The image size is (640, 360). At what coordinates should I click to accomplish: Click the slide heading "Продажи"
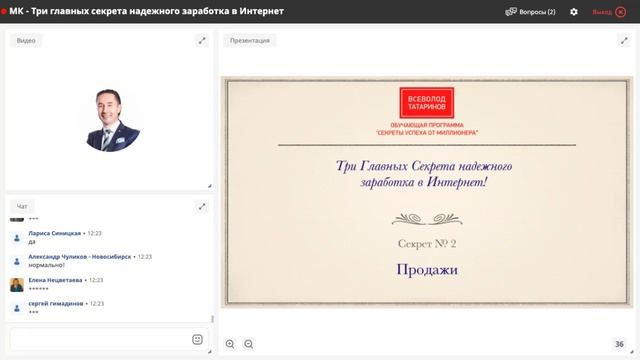pos(427,269)
